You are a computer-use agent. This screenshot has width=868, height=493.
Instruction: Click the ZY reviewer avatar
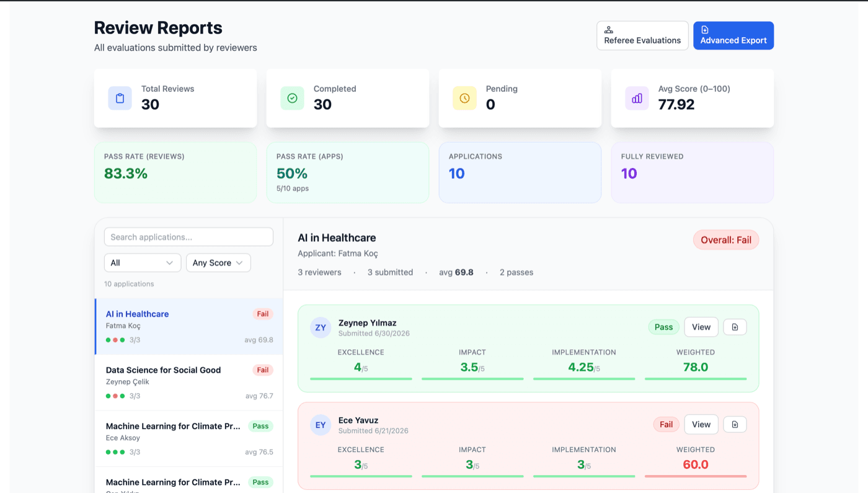321,327
